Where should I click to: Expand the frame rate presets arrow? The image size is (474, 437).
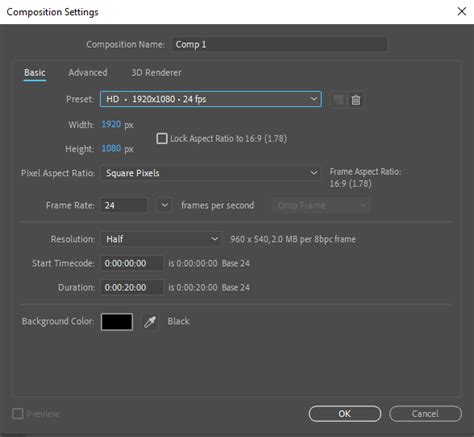(164, 205)
